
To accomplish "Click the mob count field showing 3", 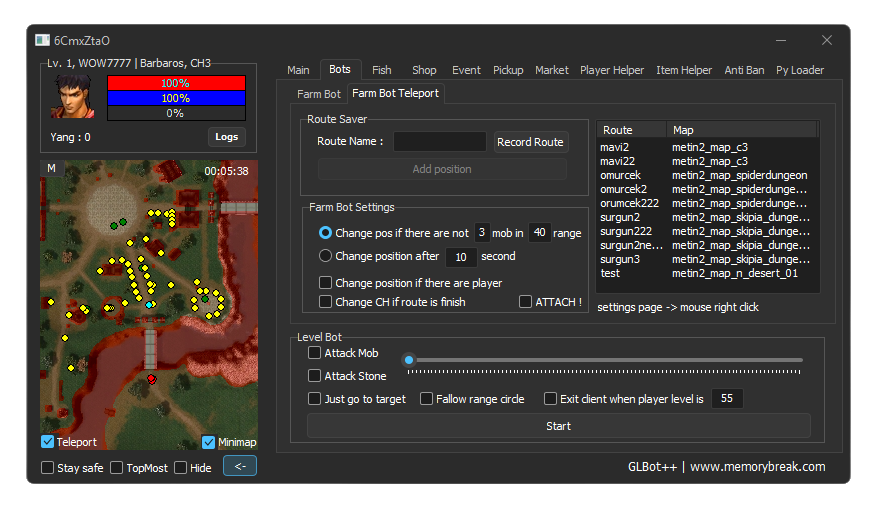I will click(x=482, y=232).
